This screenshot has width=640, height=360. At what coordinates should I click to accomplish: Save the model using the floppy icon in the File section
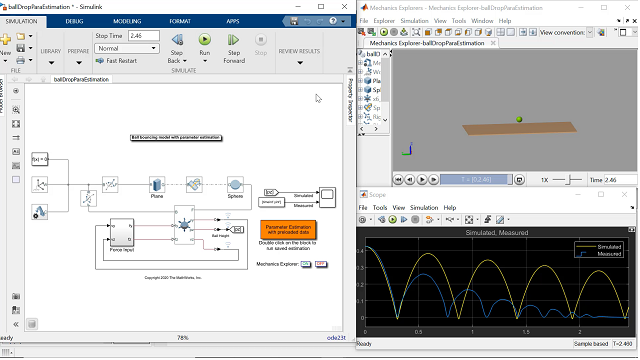tap(20, 48)
